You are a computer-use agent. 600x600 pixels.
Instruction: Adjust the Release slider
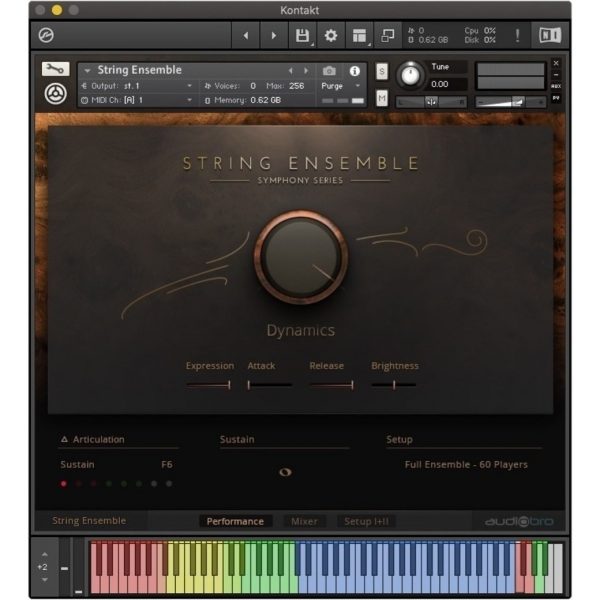(x=332, y=385)
